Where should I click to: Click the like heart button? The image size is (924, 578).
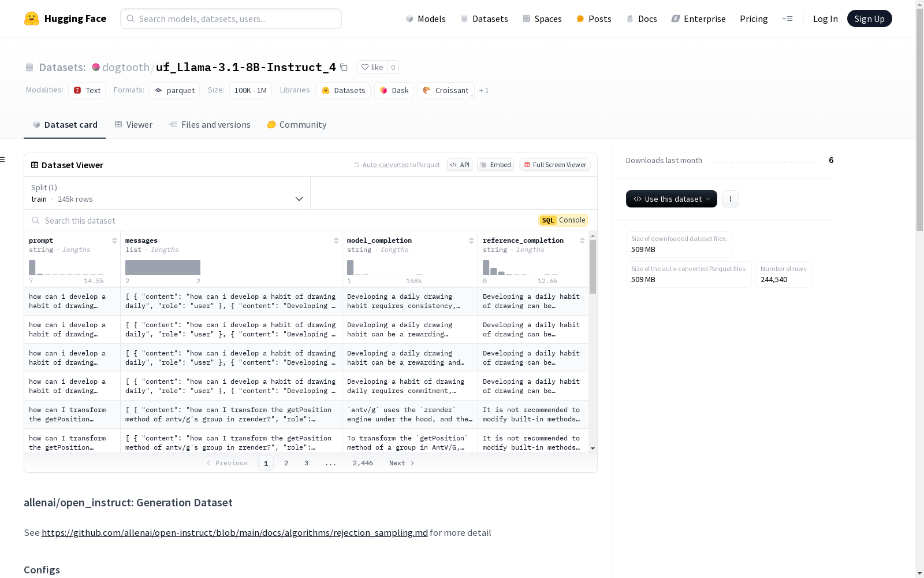[372, 67]
